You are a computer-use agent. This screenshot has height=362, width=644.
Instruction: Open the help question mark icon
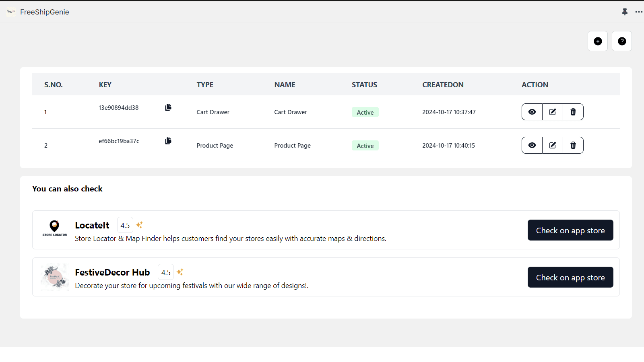tap(622, 41)
